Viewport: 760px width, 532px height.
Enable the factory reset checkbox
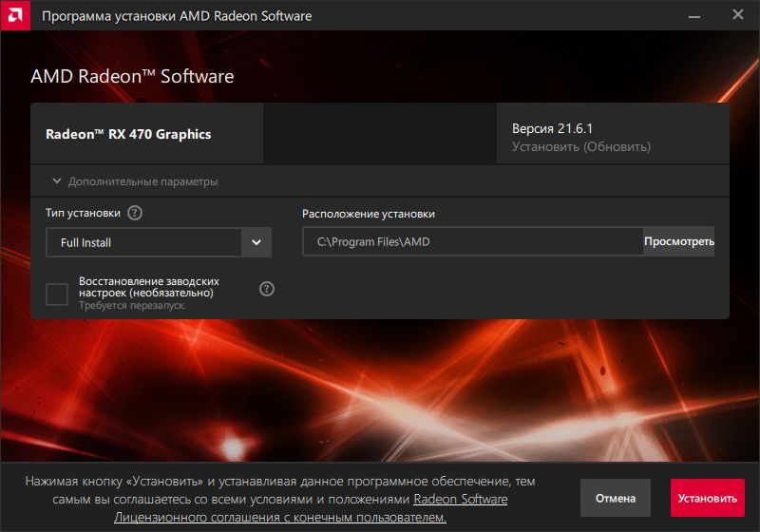(x=57, y=294)
